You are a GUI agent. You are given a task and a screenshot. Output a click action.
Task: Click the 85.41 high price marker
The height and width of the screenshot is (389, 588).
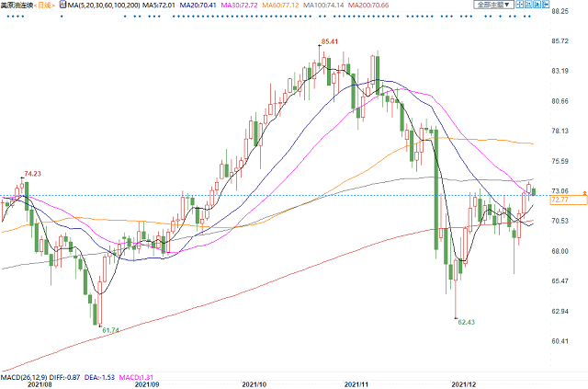click(x=330, y=42)
